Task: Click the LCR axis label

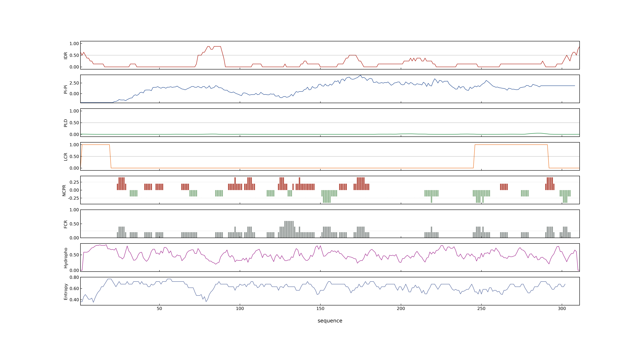Action: point(66,157)
